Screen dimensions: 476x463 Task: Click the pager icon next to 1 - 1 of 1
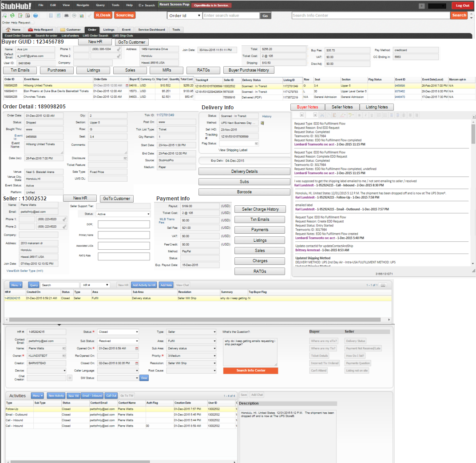[383, 285]
